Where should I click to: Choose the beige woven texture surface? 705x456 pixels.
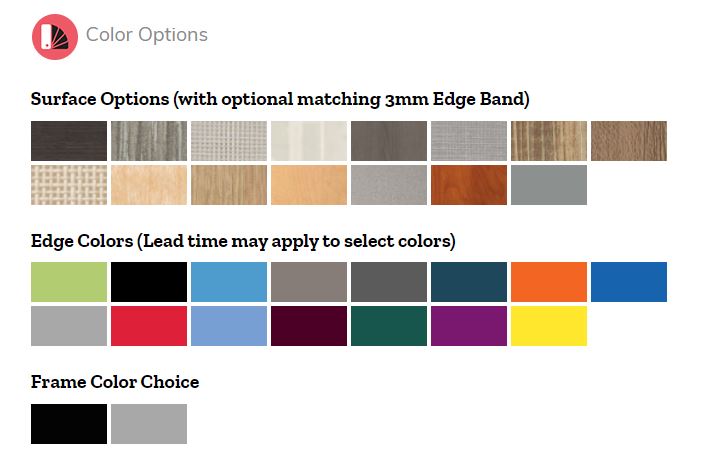69,185
